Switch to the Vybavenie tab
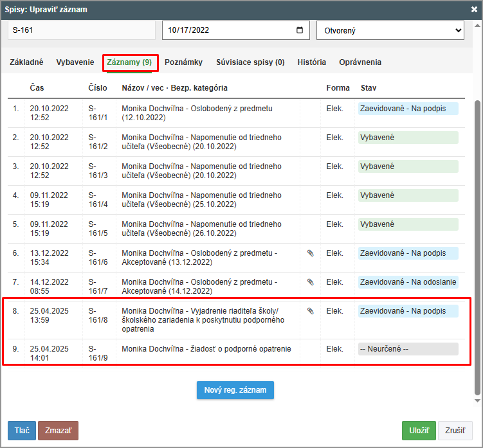Image resolution: width=483 pixels, height=448 pixels. (x=75, y=62)
